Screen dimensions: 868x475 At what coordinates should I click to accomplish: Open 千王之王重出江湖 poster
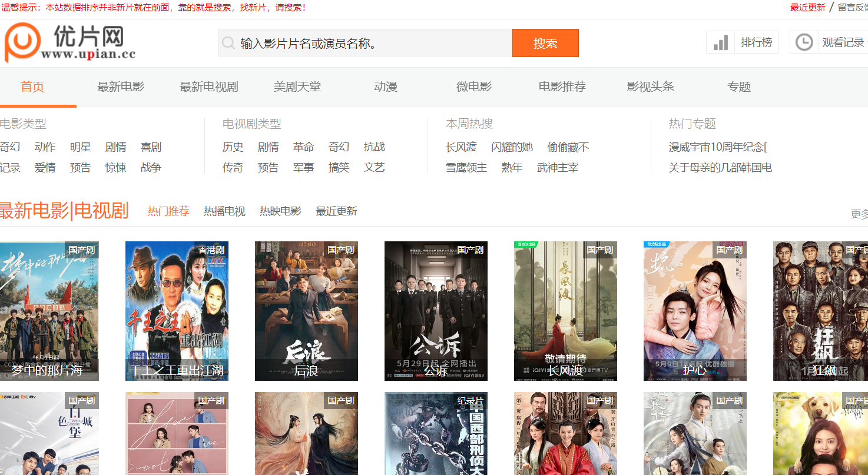[177, 311]
